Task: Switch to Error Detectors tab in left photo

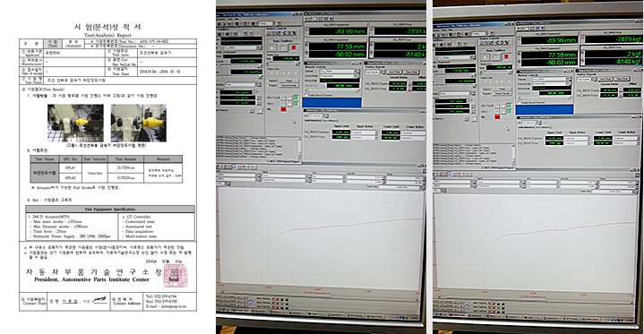Action: 330,120
